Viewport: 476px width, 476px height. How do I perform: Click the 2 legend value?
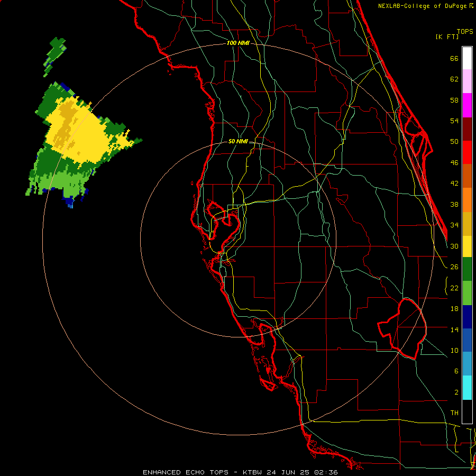point(456,392)
